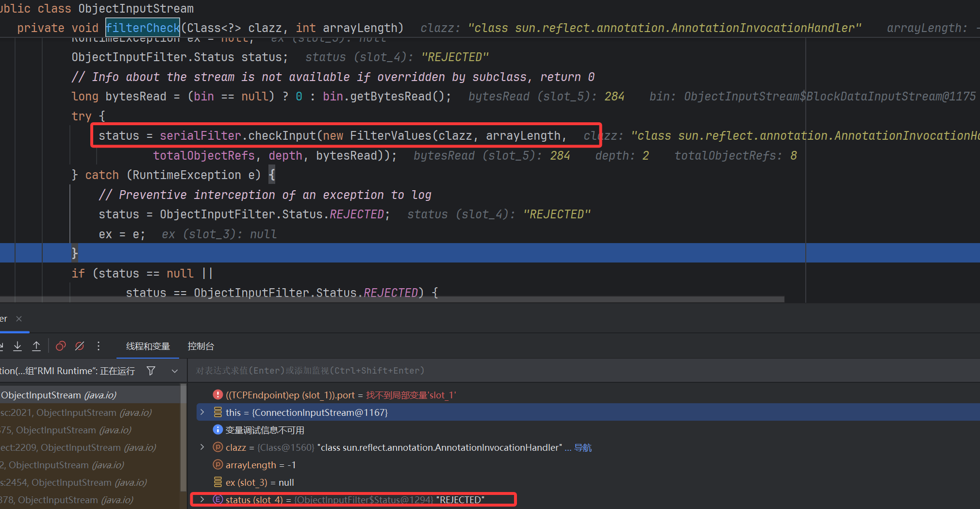Viewport: 980px width, 509px height.
Task: Click the Step Out upload-arrow icon
Action: coord(36,346)
